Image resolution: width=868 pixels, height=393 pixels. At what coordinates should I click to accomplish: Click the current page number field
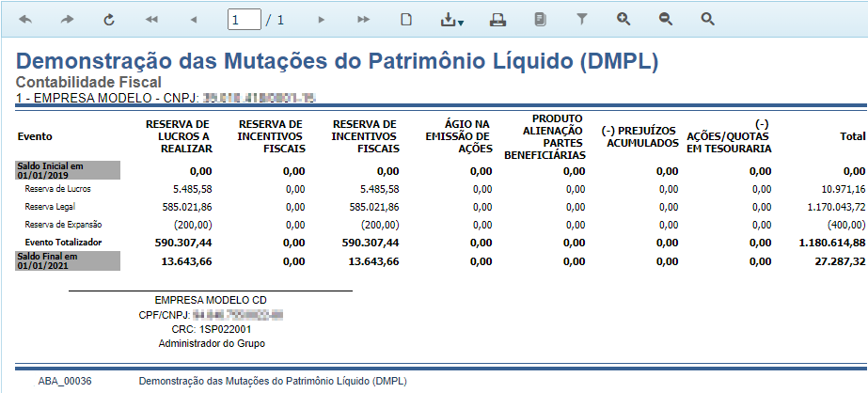pyautogui.click(x=245, y=20)
